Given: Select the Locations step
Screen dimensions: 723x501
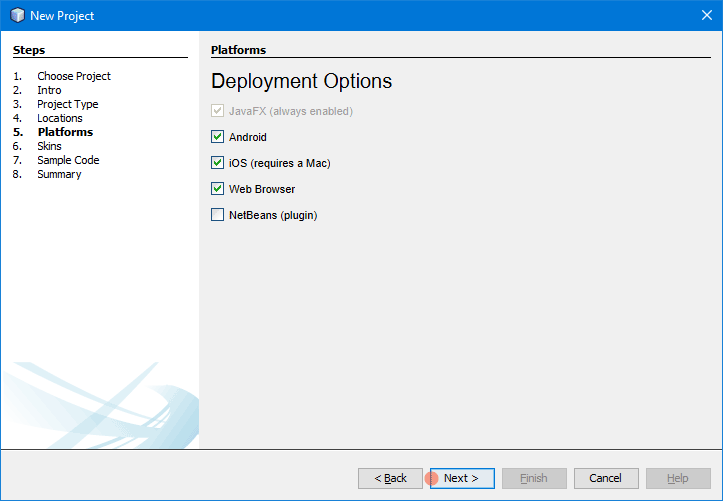Looking at the screenshot, I should [60, 118].
